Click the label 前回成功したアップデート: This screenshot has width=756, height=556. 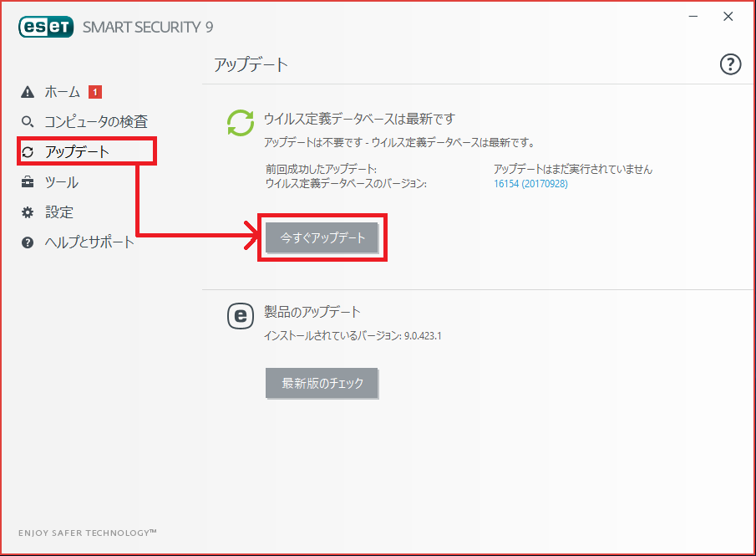click(x=321, y=170)
